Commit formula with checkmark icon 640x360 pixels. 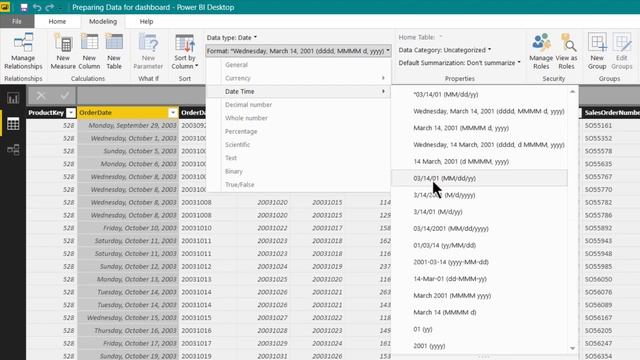click(x=64, y=96)
